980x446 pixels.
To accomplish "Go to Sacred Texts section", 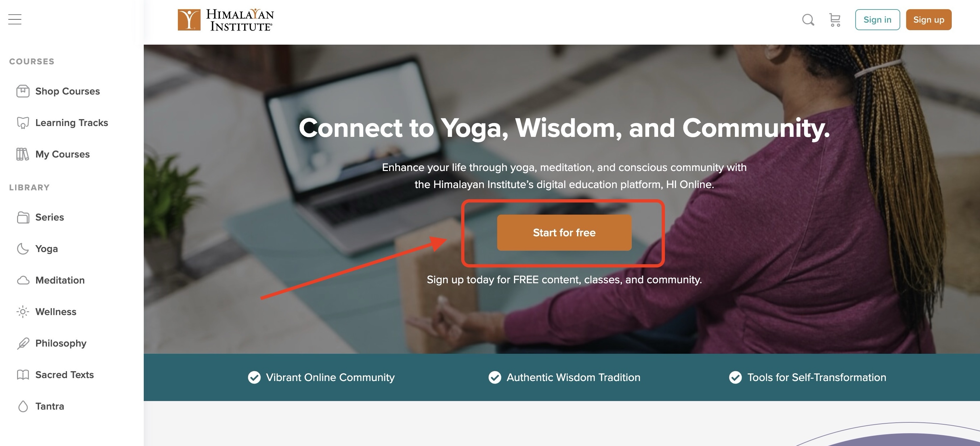I will (64, 375).
